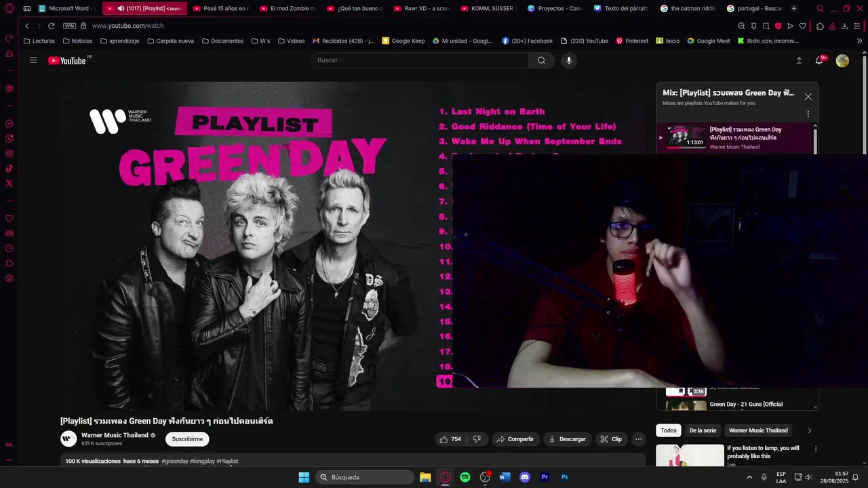
Task: Open the YouTube account avatar menu
Action: tap(842, 60)
